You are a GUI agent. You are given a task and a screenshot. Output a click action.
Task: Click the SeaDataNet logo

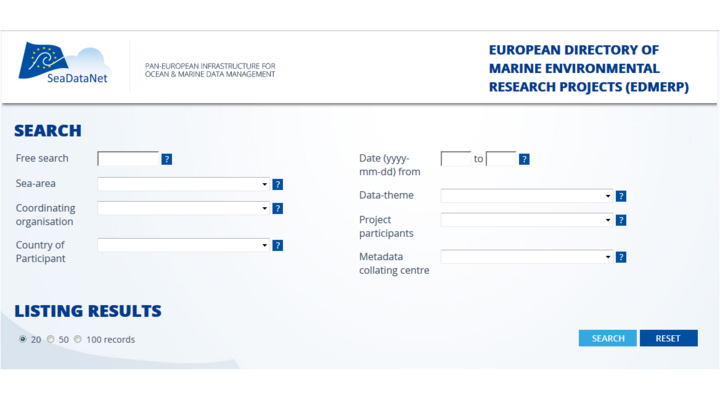point(65,63)
